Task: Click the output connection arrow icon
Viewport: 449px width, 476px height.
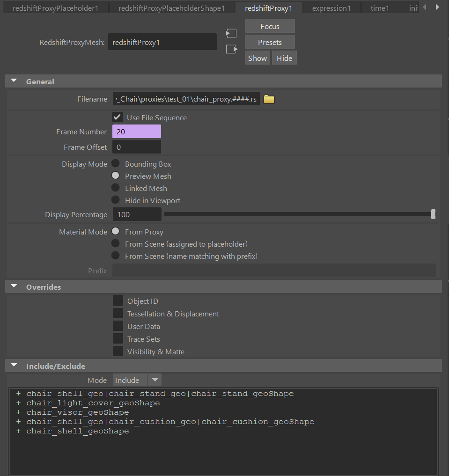Action: (232, 49)
